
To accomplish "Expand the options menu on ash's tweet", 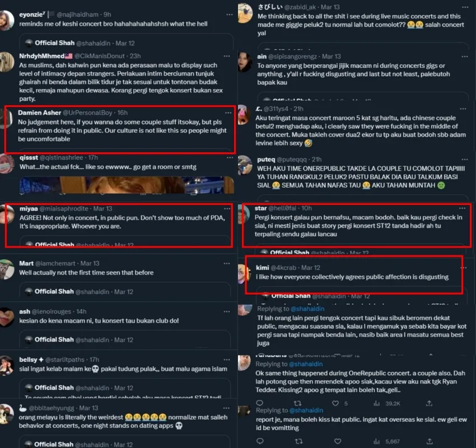I will click(227, 312).
